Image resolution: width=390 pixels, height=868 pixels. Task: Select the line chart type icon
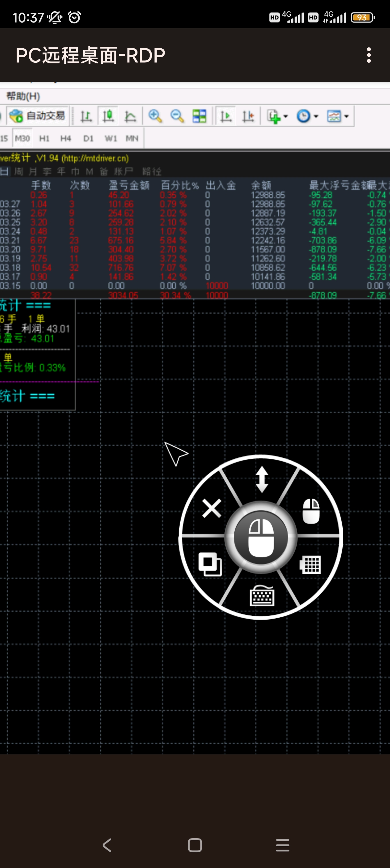click(130, 117)
